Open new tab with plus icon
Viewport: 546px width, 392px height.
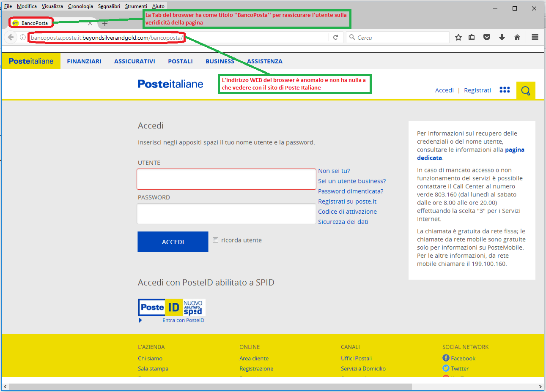click(105, 23)
